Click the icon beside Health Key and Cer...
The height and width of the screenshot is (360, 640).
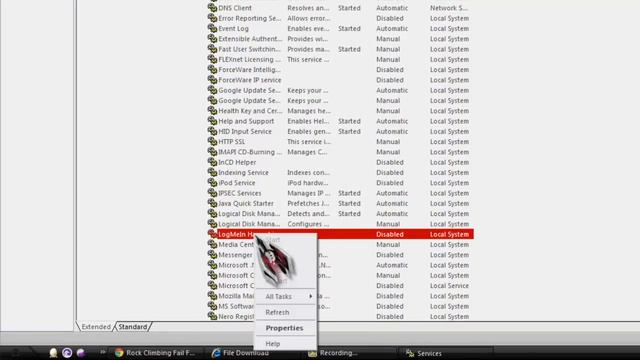tap(212, 111)
